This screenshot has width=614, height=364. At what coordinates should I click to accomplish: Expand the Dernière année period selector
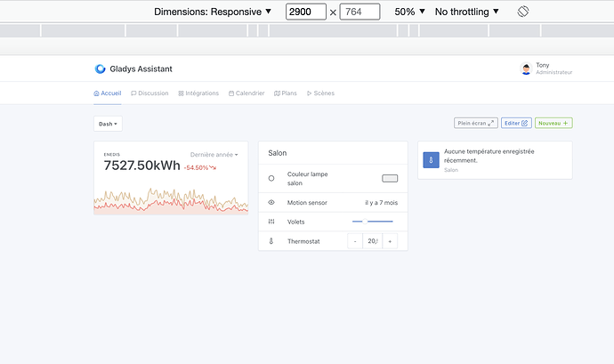[214, 155]
